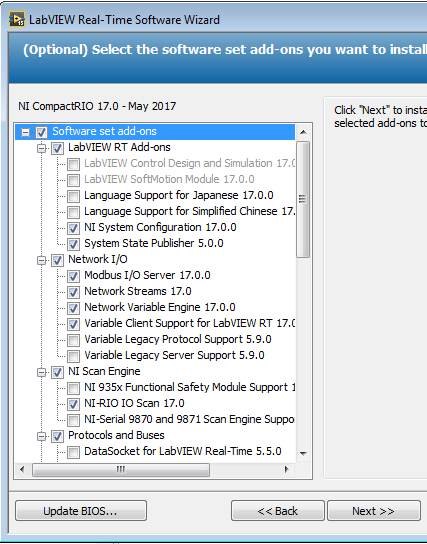Check Variable Legacy Protocol Support 5.9.0
The width and height of the screenshot is (427, 544).
pos(73,340)
